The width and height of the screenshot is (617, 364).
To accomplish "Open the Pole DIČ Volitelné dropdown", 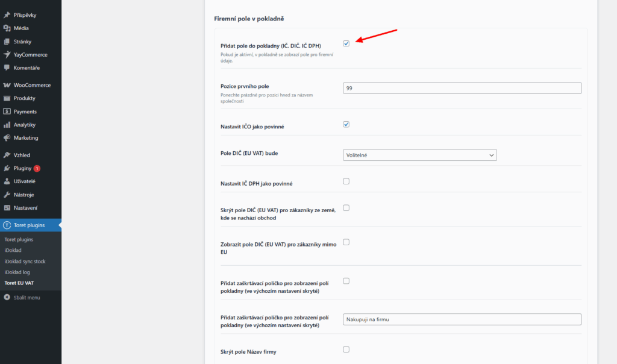I will [x=419, y=155].
